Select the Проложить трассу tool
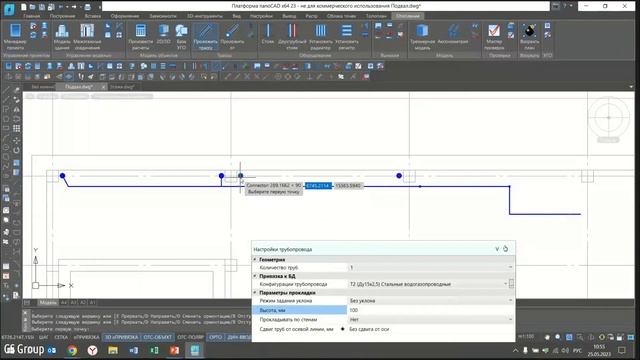Image resolution: width=640 pixels, height=360 pixels. click(205, 36)
